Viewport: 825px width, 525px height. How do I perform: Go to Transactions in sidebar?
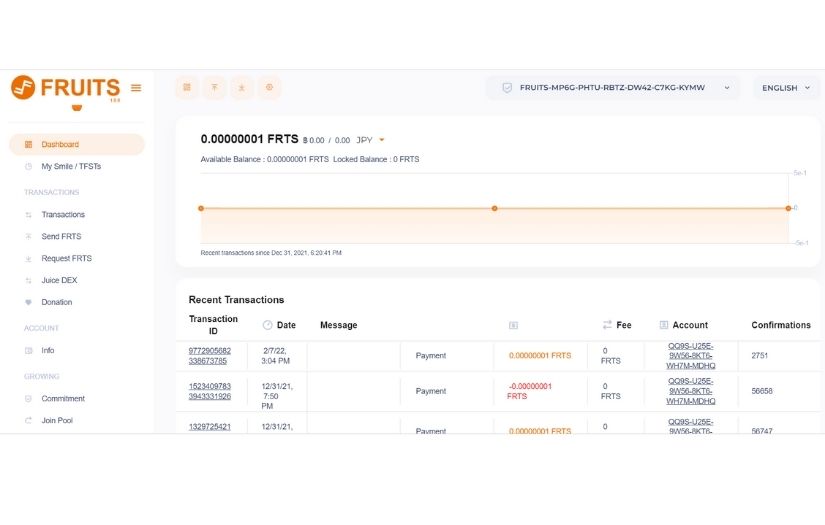click(63, 215)
